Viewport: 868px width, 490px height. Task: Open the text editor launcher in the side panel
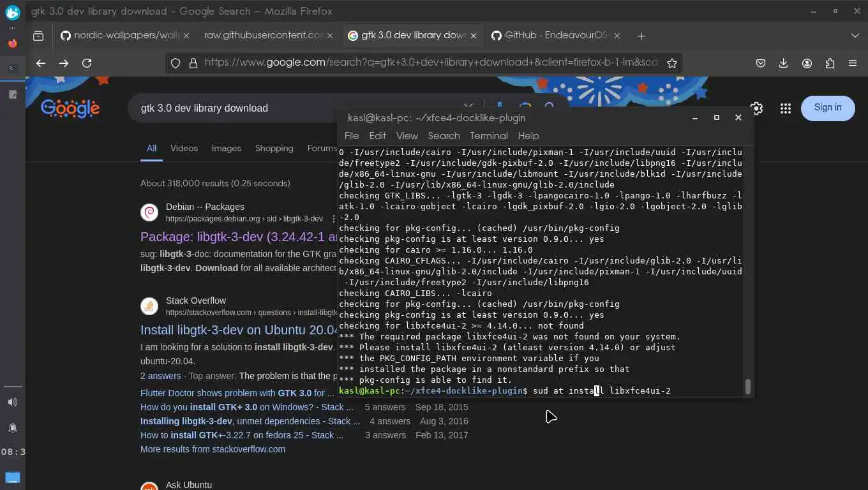[x=12, y=94]
